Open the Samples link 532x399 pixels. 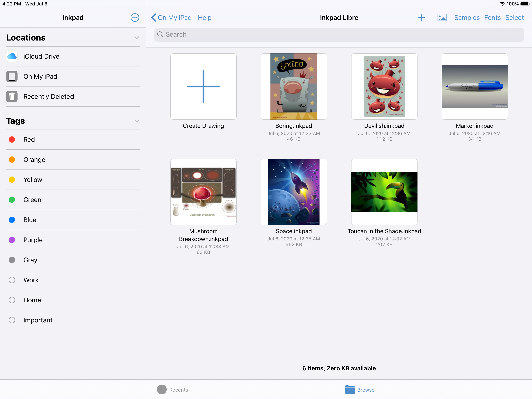coord(467,18)
